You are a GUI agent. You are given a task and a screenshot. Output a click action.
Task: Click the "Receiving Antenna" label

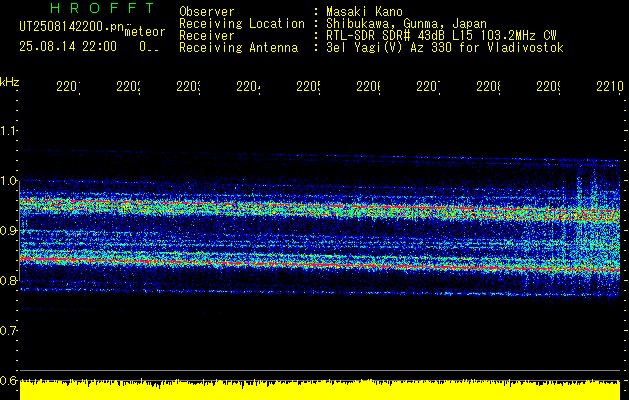(x=239, y=48)
